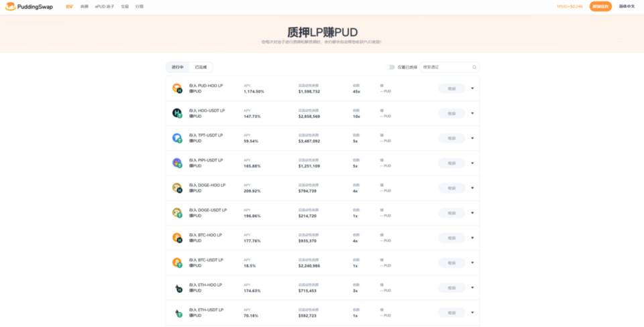The image size is (644, 327).
Task: Click the 1,174.50% APY value
Action: coord(254,92)
